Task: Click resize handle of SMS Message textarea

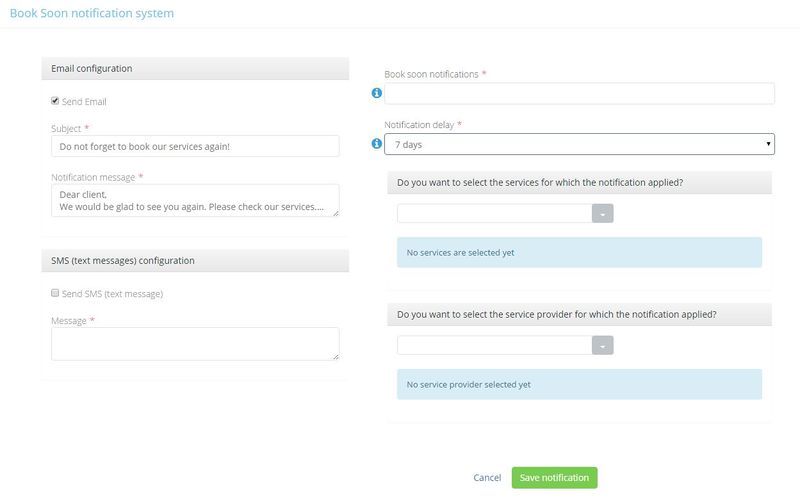Action: (x=335, y=355)
